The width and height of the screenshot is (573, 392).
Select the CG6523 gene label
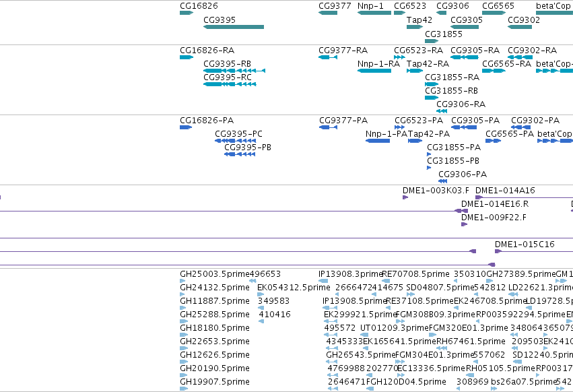pos(410,6)
